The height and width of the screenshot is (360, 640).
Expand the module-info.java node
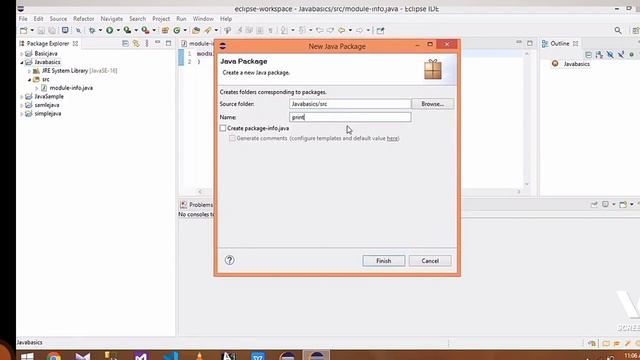[37, 88]
